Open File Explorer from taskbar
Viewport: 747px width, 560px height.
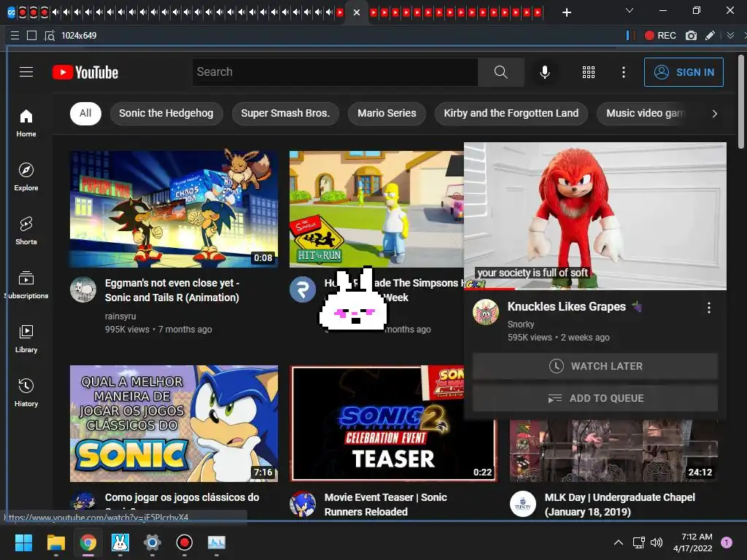coord(55,542)
